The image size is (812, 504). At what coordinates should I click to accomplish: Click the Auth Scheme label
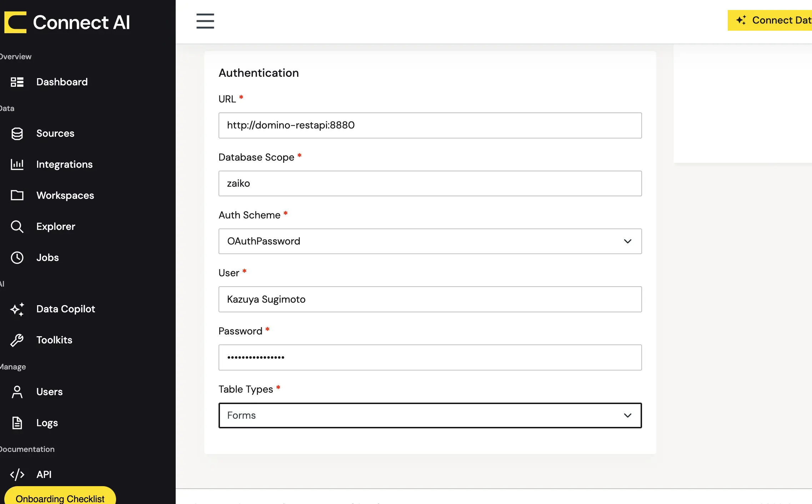point(249,215)
